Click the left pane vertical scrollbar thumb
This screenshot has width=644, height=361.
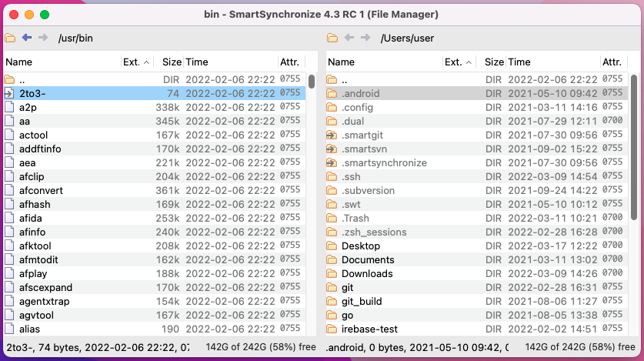[312, 81]
